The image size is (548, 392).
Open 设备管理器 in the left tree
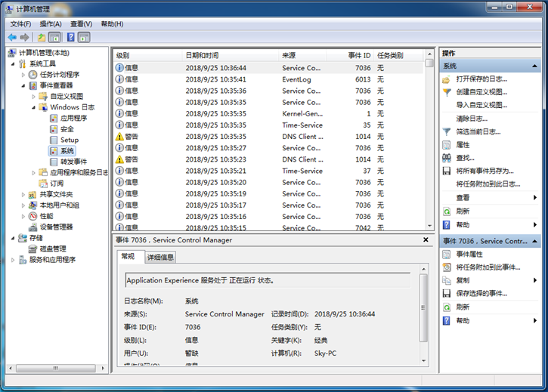tap(56, 227)
